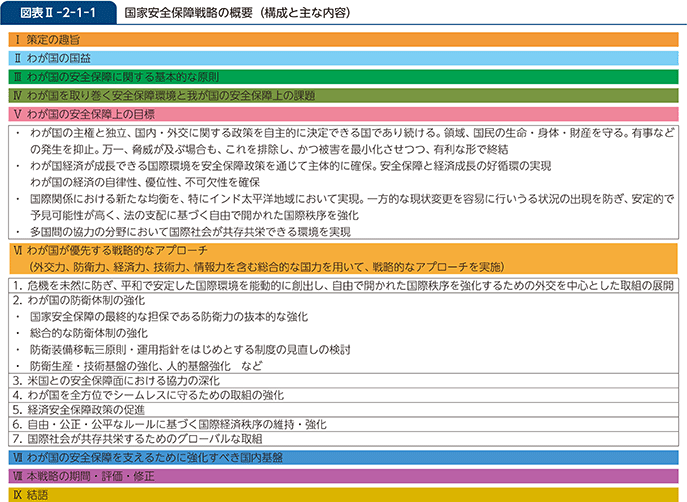Image resolution: width=687 pixels, height=502 pixels.
Task: Select the purple Ⅷ 本戦略の期間・評価・修正 bar
Action: pyautogui.click(x=343, y=476)
